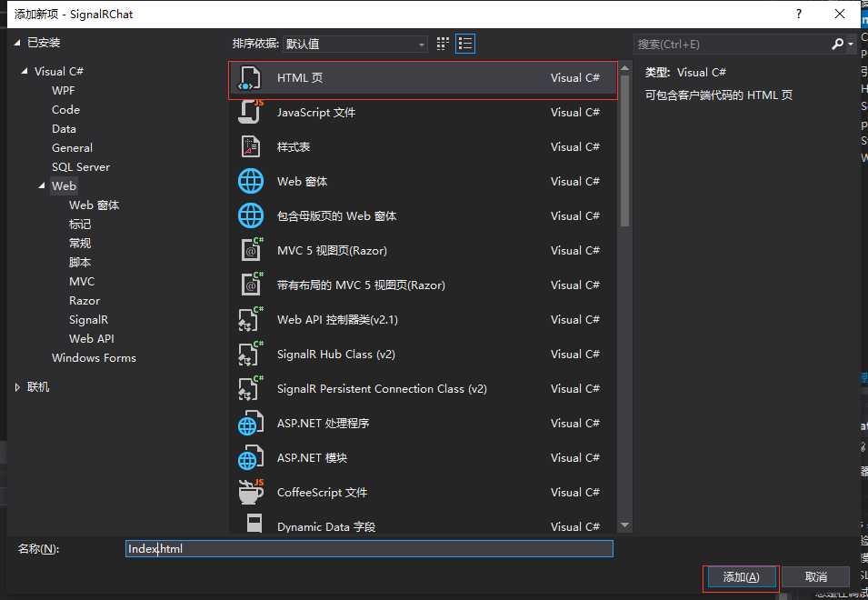The image size is (868, 600).
Task: Click the template list scrollbar thumb
Action: tap(625, 149)
